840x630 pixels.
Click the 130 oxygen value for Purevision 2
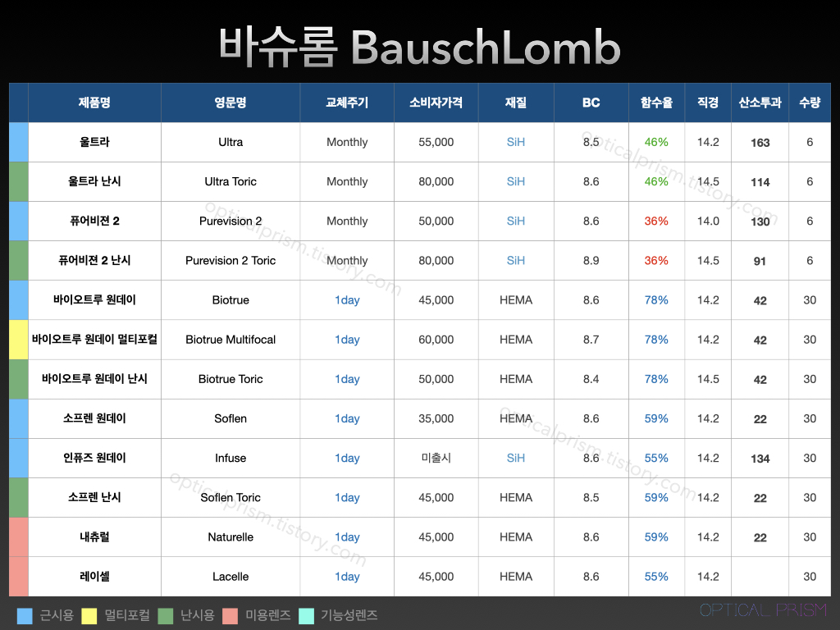pyautogui.click(x=760, y=221)
